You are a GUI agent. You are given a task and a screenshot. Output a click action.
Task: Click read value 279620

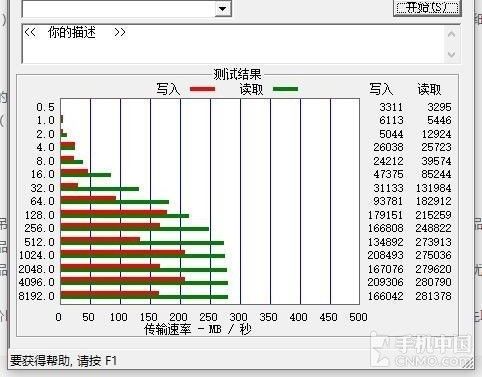433,269
